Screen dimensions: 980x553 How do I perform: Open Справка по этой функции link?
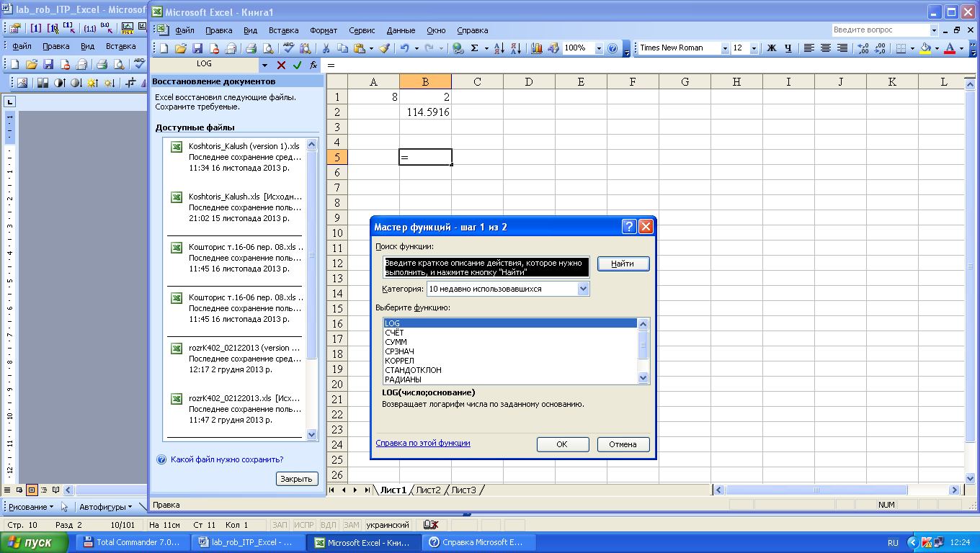click(x=423, y=444)
